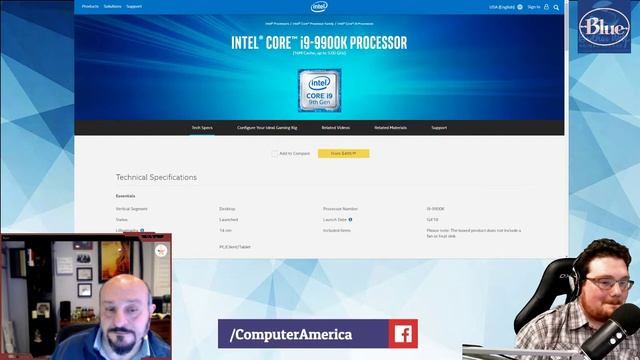The image size is (640, 360).
Task: Click the Essentials section label
Action: pos(125,196)
